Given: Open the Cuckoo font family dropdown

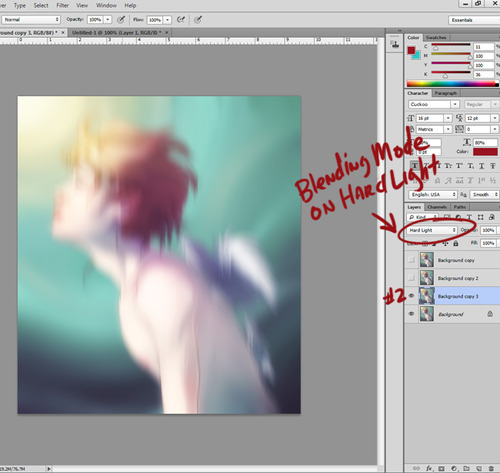Looking at the screenshot, I should 434,104.
